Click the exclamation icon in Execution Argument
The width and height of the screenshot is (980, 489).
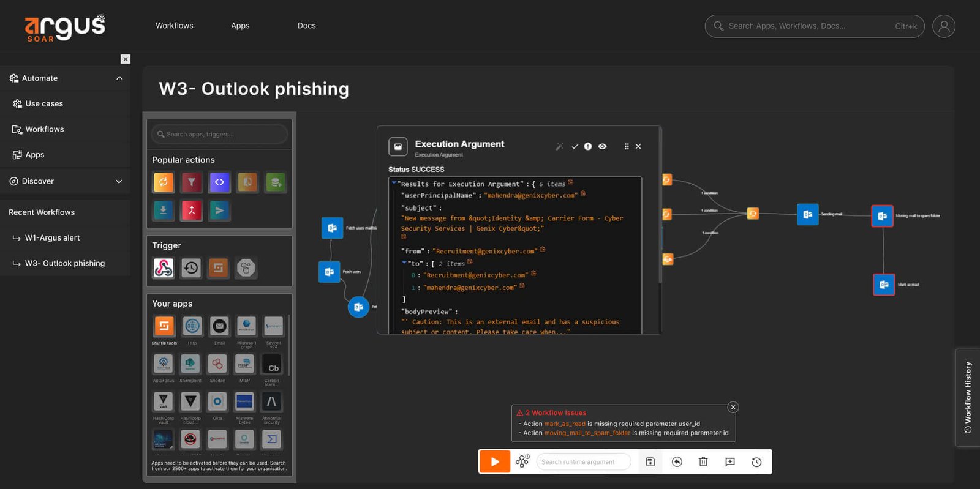tap(588, 147)
